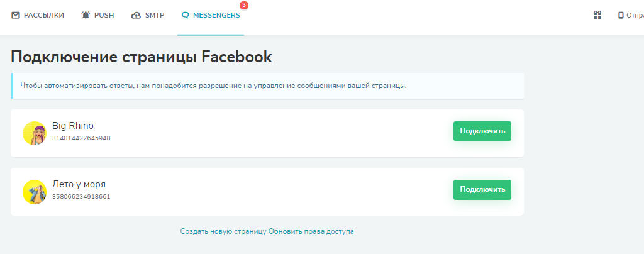
Task: Click the envelope icon beside Рассылки
Action: pos(16,15)
